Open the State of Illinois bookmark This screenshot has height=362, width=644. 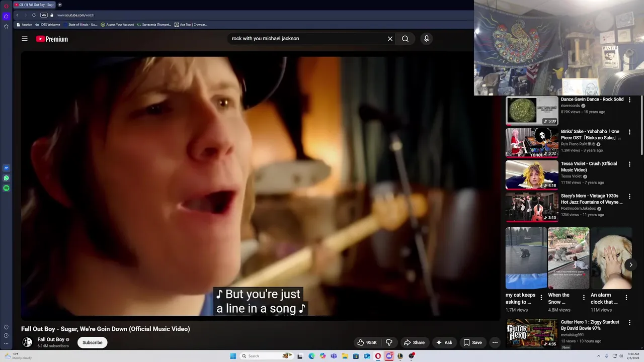tap(81, 25)
